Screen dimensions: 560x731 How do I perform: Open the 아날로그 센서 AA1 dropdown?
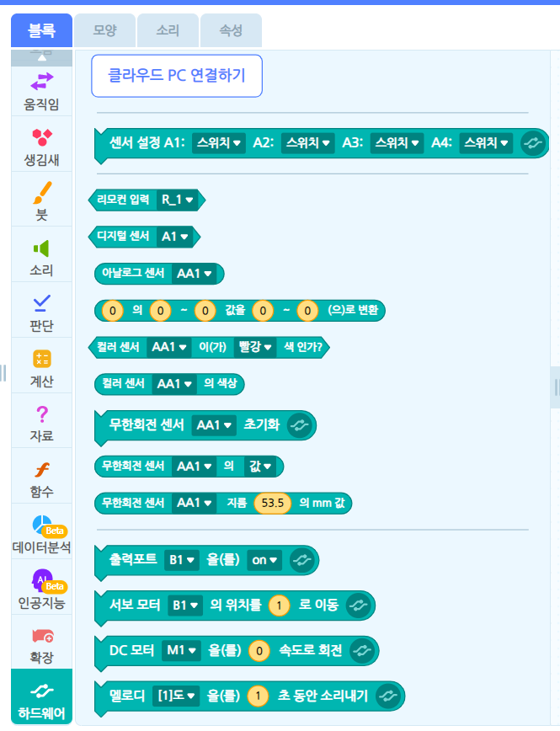[x=195, y=274]
